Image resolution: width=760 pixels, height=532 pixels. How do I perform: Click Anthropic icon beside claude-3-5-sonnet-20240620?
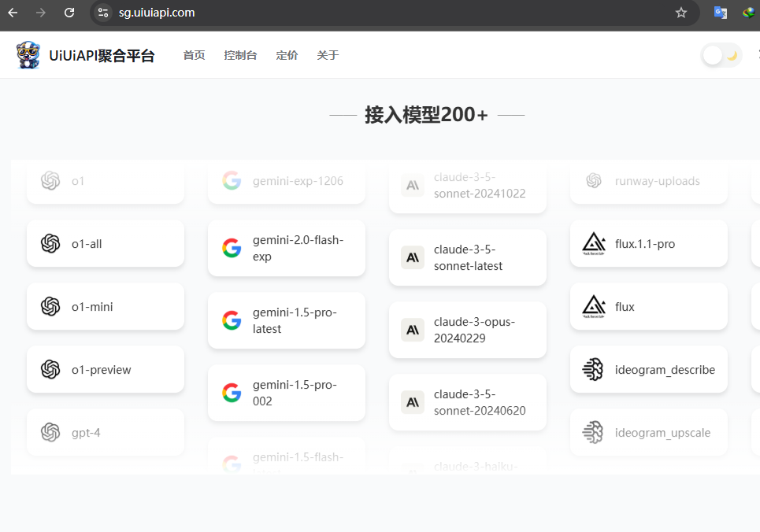[x=413, y=402]
